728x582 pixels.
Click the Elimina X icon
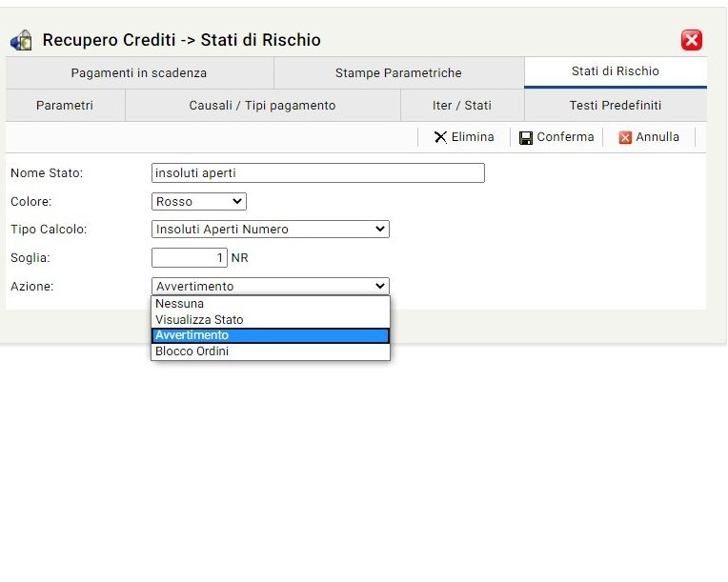(440, 137)
